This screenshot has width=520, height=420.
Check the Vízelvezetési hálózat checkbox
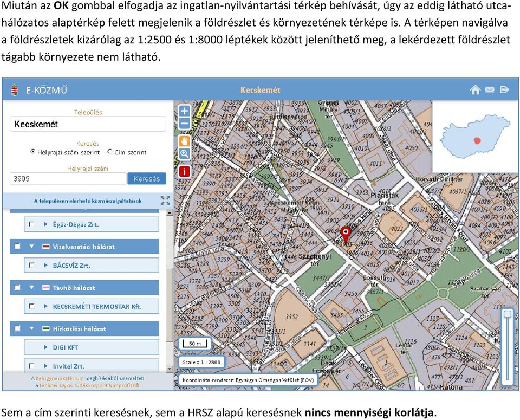tap(17, 247)
